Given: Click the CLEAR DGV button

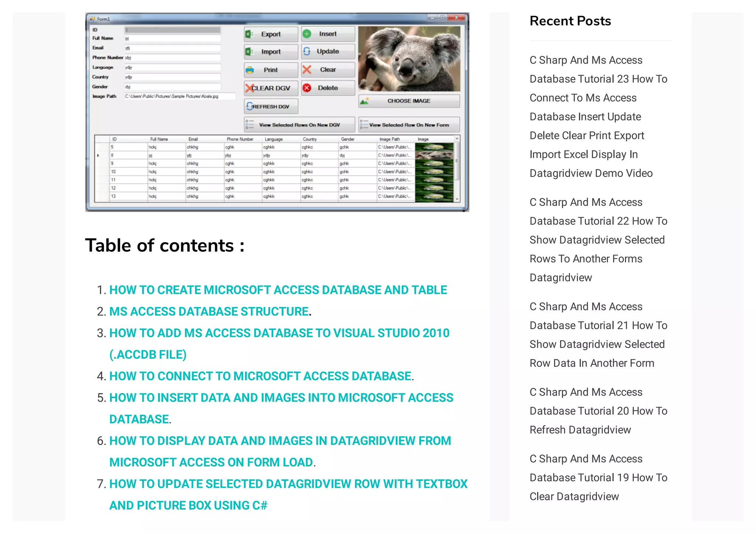Looking at the screenshot, I should click(x=271, y=88).
